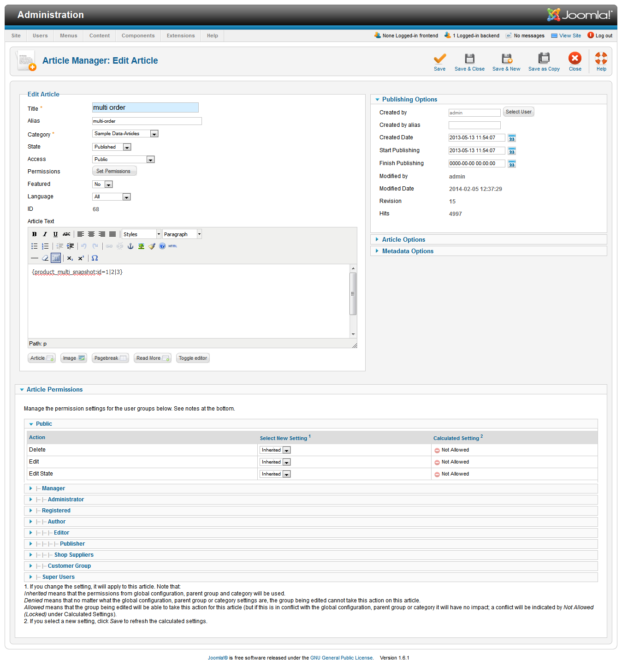Insert special character omega icon
622x672 pixels.
pos(95,258)
